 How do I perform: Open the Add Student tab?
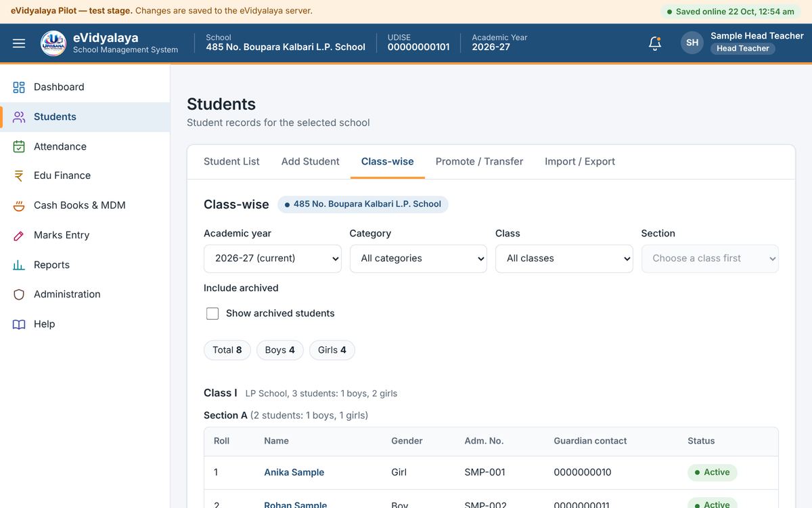[x=311, y=162]
